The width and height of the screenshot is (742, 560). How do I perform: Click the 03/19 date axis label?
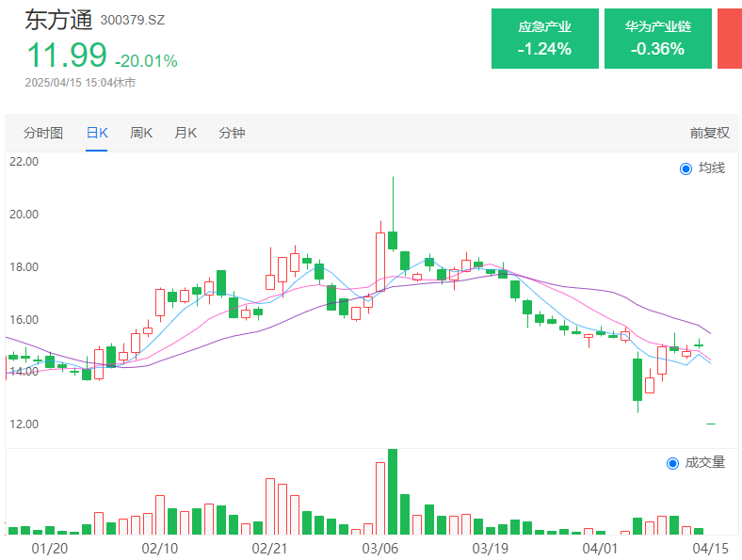[491, 549]
